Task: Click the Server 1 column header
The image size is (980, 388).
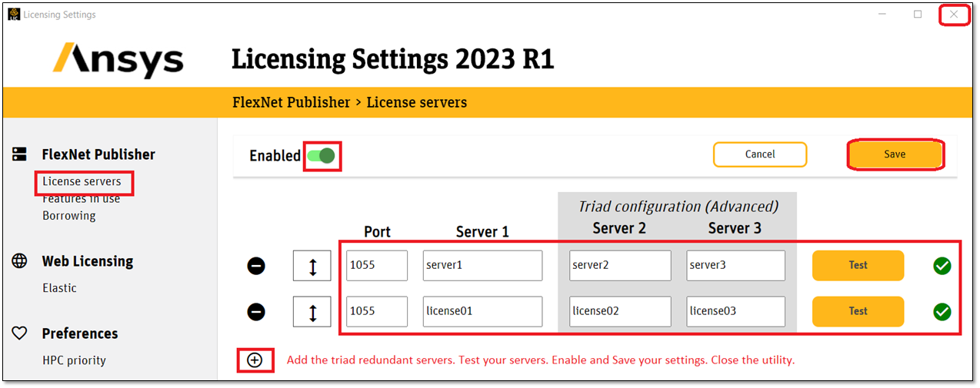Action: pyautogui.click(x=482, y=231)
